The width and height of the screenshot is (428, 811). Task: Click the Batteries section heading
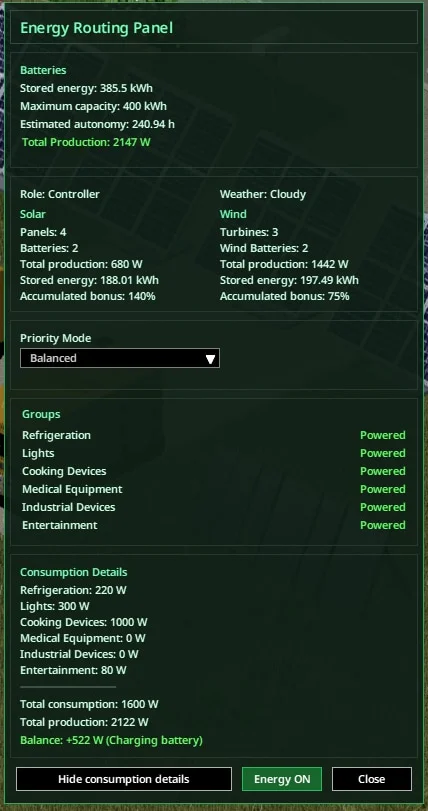43,70
